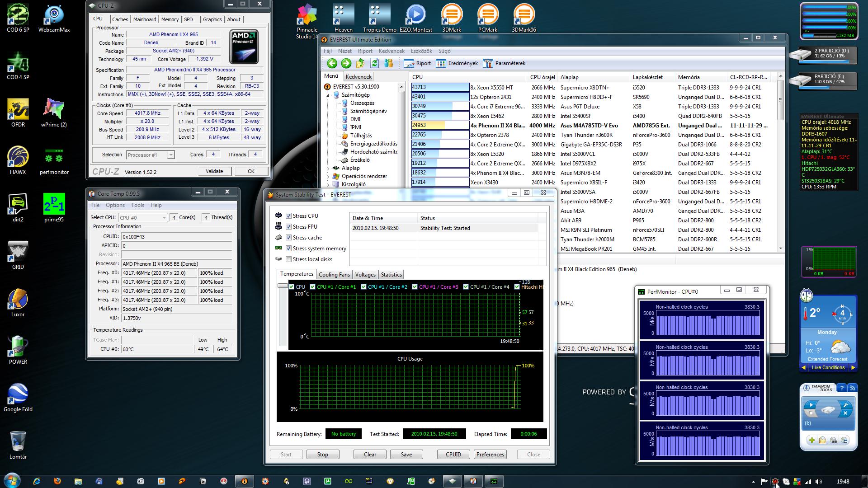Open Eszközök menu in EVEREST
Screen dimensions: 868x488
[421, 51]
